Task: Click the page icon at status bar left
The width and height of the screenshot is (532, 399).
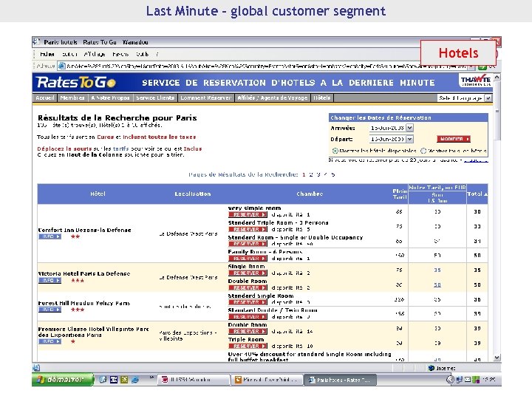Action: coord(36,367)
